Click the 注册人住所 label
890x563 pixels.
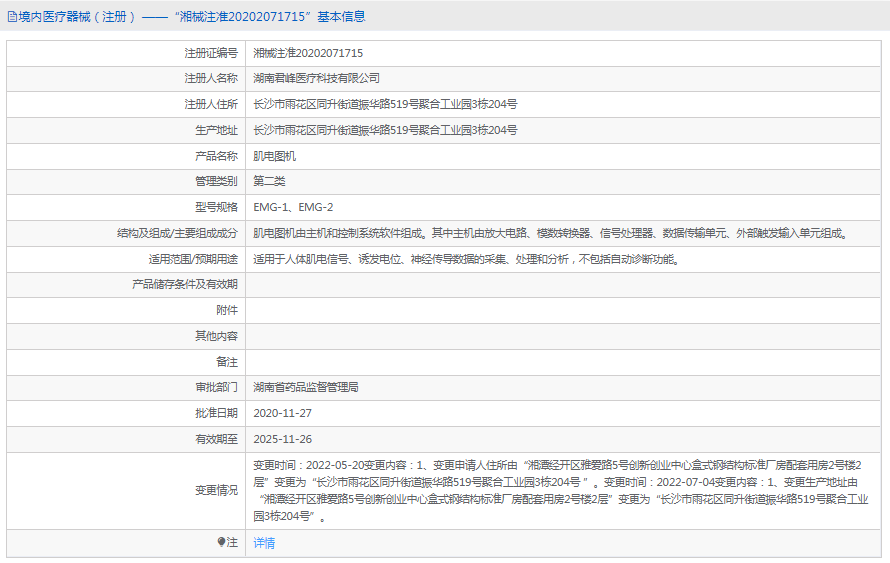pos(211,104)
